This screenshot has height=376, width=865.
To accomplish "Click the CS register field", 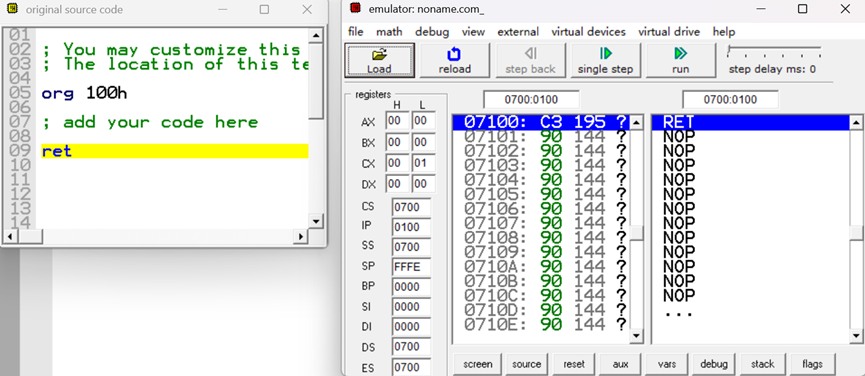I will 412,207.
